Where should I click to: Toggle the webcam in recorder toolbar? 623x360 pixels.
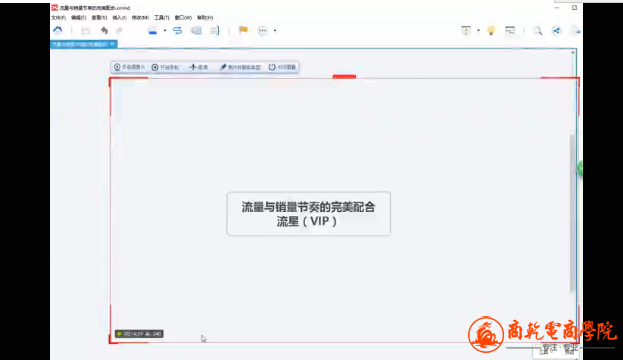coord(129,67)
